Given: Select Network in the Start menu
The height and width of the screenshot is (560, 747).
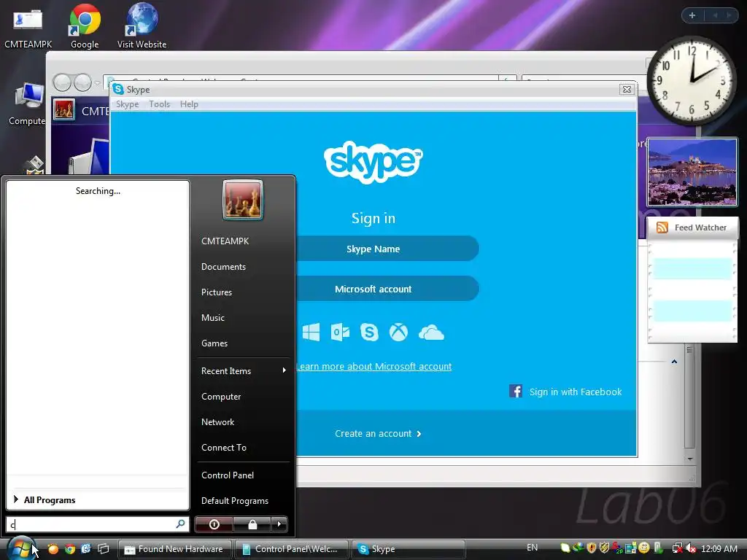Looking at the screenshot, I should [217, 422].
